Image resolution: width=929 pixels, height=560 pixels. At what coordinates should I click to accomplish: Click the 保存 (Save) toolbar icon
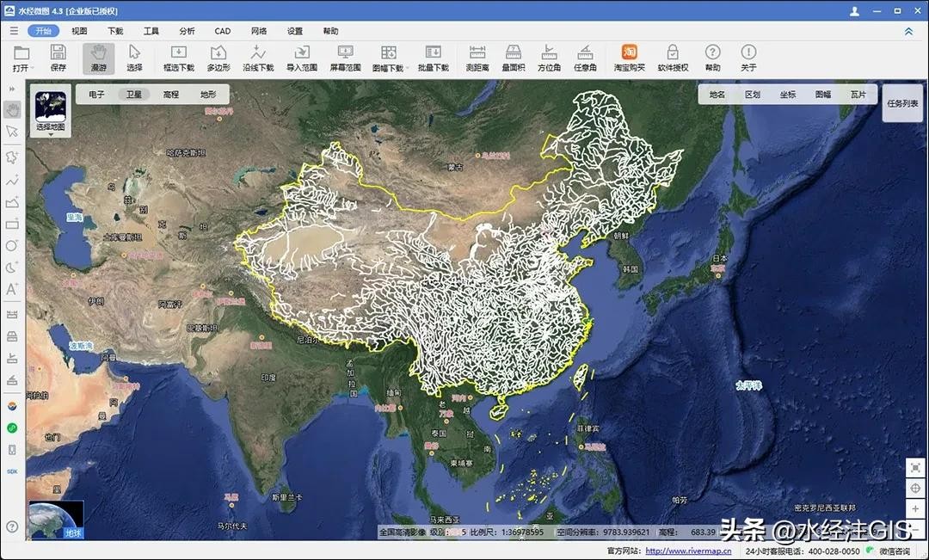(x=58, y=58)
